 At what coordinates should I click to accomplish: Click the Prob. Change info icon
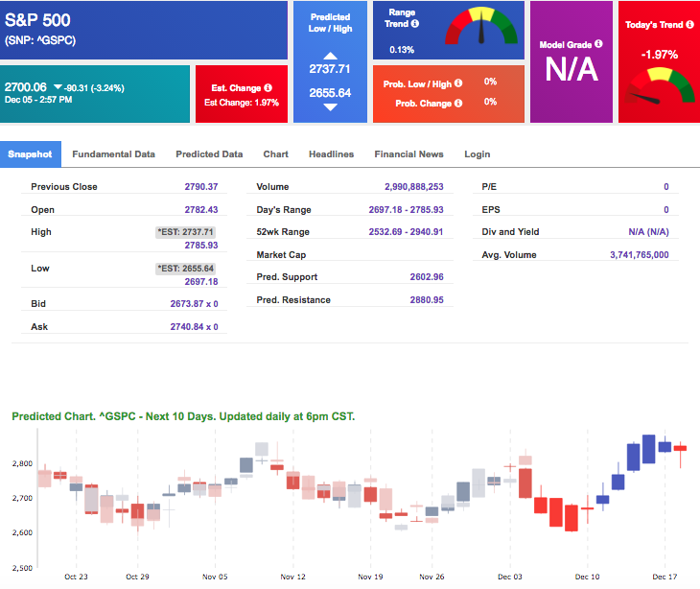tap(458, 104)
